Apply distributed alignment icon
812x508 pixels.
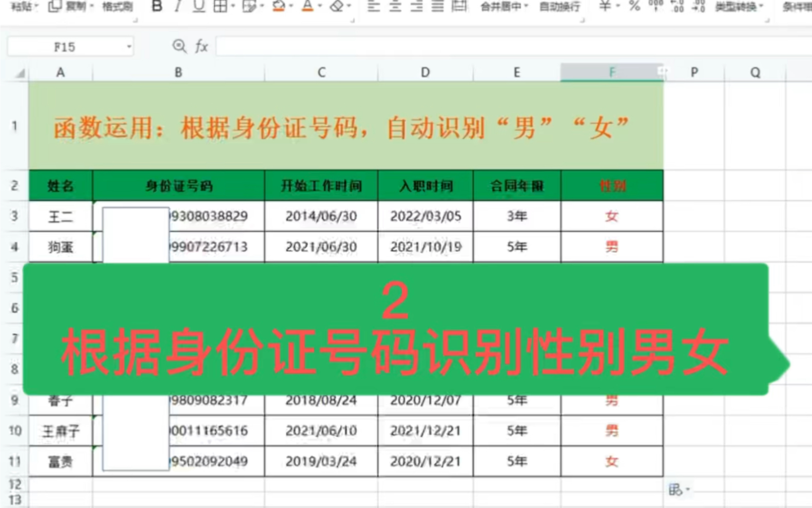pyautogui.click(x=459, y=6)
